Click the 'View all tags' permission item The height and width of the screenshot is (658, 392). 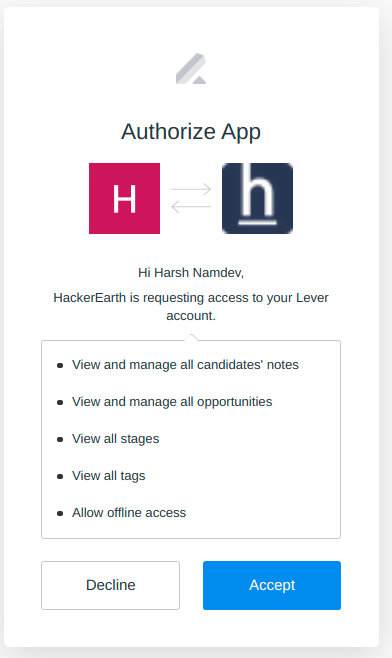tap(108, 475)
